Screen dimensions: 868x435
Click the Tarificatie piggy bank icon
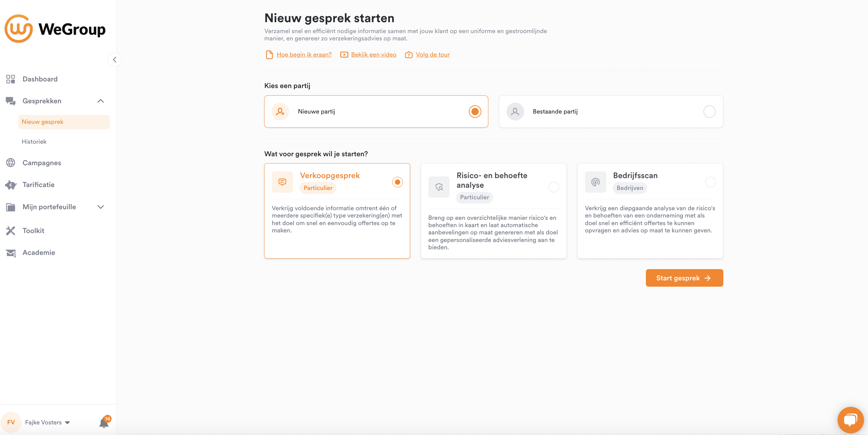tap(11, 185)
